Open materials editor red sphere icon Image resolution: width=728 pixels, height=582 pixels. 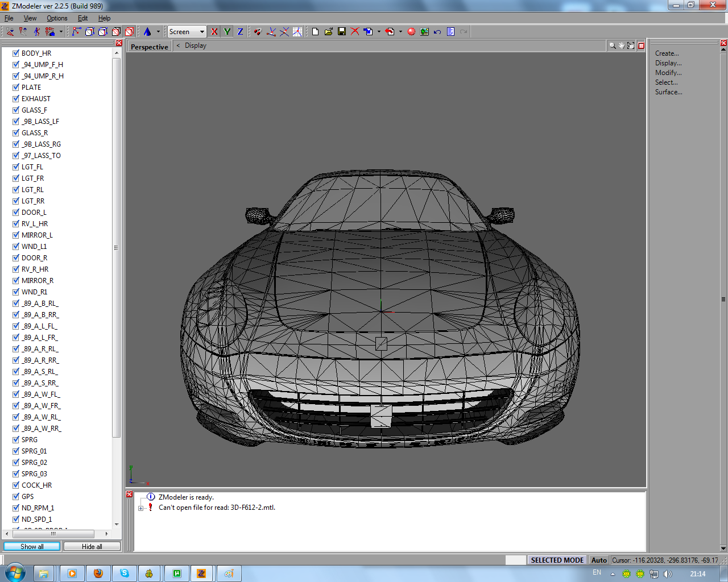(x=411, y=32)
